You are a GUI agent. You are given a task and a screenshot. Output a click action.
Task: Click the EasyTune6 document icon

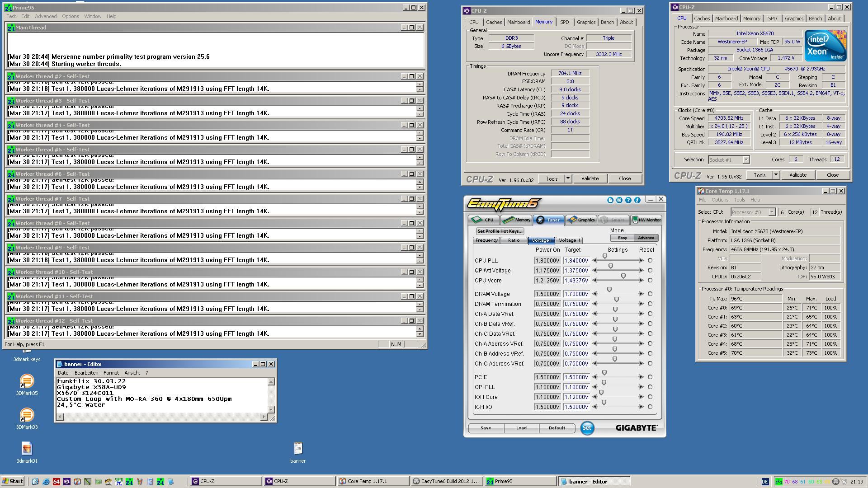pos(610,200)
